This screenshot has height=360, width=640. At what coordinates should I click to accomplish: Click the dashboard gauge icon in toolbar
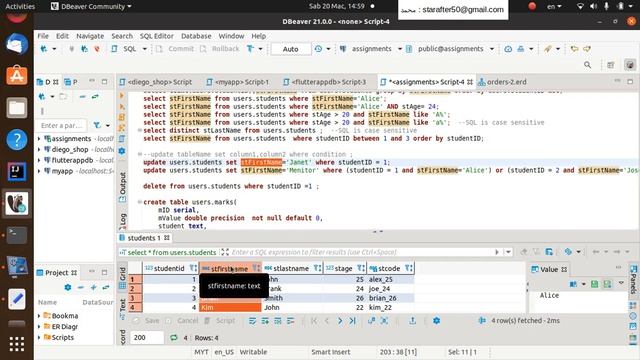click(508, 49)
